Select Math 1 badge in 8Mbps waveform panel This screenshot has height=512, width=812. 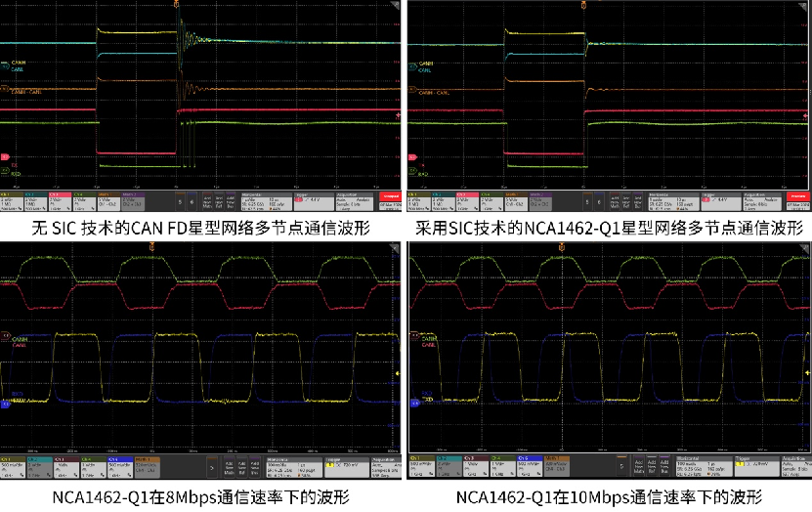148,467
